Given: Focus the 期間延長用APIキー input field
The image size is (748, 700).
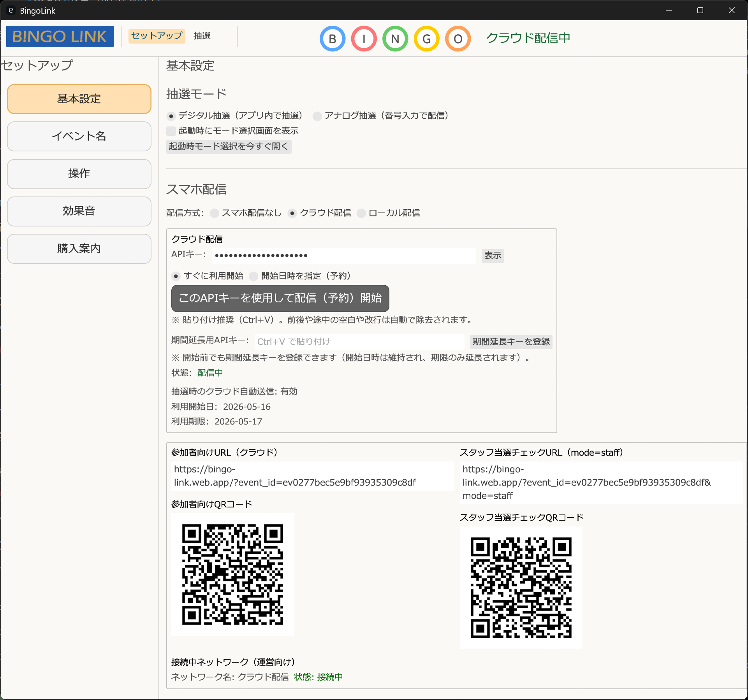Looking at the screenshot, I should (359, 342).
